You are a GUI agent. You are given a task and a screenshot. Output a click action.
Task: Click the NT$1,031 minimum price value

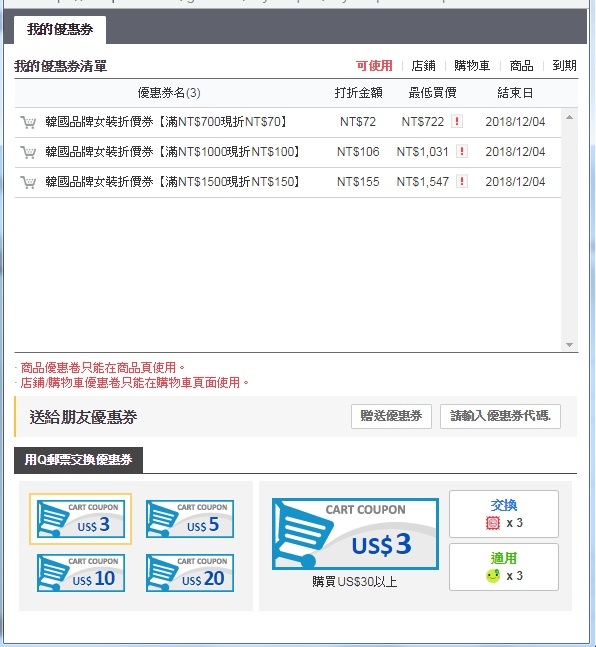423,152
